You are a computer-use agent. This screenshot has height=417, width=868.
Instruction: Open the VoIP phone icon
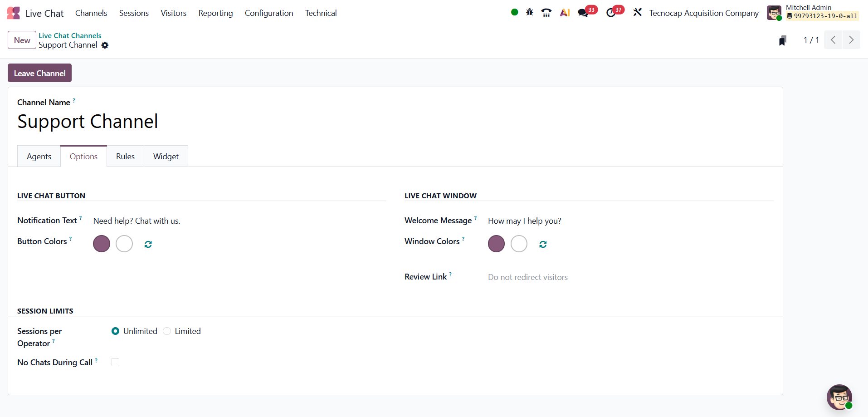click(x=546, y=13)
